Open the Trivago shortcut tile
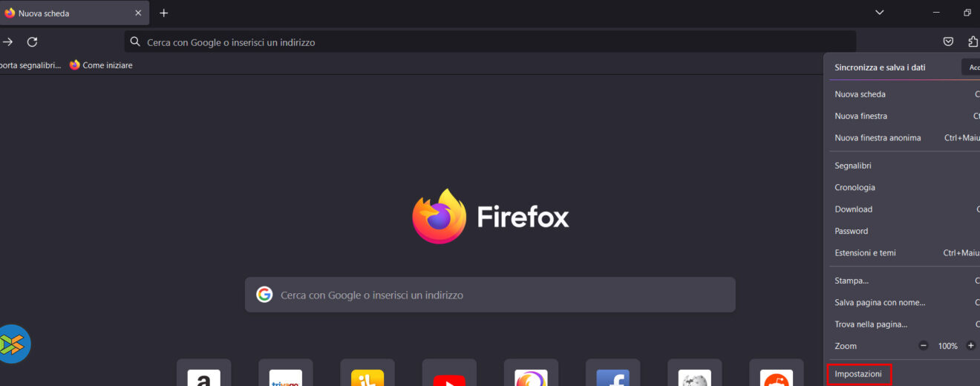This screenshot has width=980, height=386. click(x=286, y=373)
